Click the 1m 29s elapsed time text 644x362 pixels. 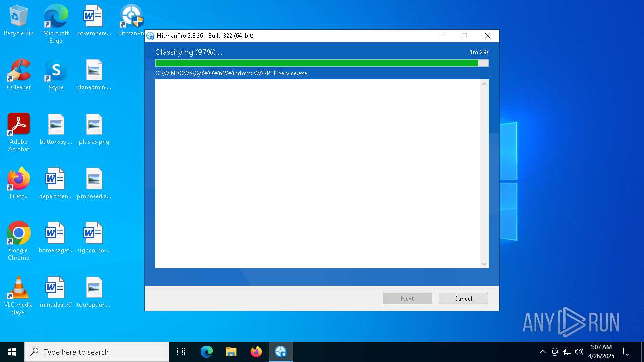click(x=479, y=52)
